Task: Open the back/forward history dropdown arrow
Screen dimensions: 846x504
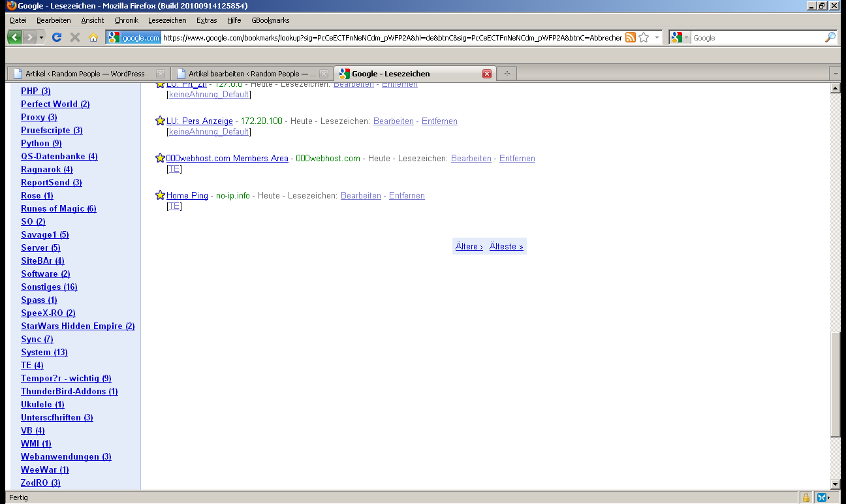Action: point(42,37)
